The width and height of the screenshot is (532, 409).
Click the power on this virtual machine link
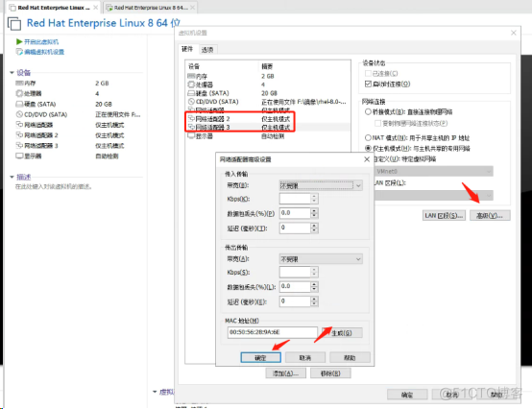point(41,41)
